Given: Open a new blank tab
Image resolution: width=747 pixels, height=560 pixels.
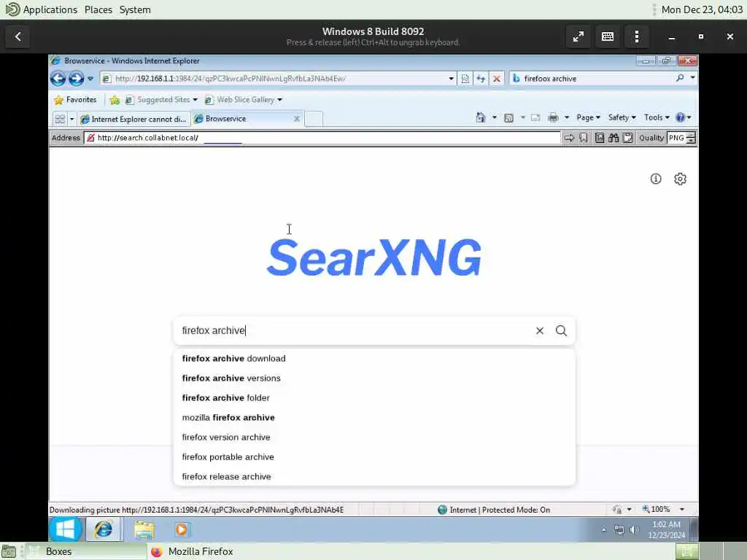Looking at the screenshot, I should click(x=314, y=119).
